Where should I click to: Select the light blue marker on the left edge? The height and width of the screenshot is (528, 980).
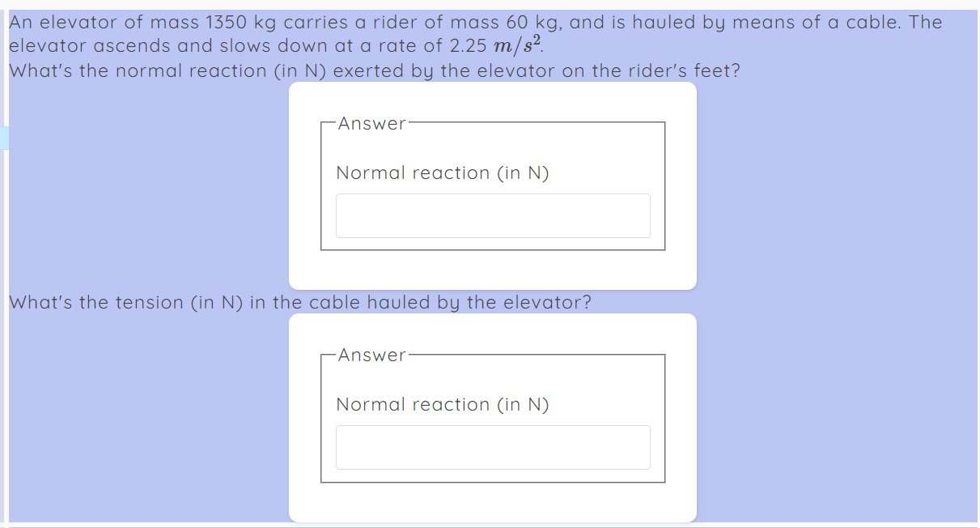click(3, 137)
